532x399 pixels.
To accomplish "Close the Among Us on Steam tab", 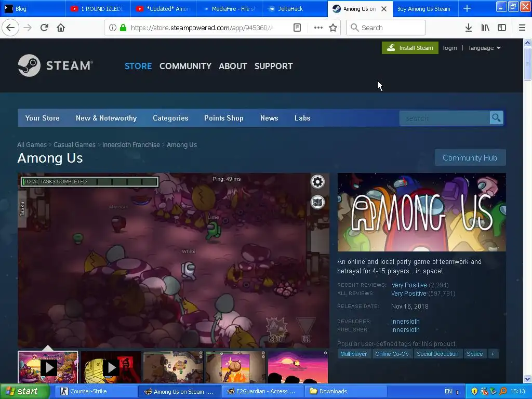I will 384,9.
